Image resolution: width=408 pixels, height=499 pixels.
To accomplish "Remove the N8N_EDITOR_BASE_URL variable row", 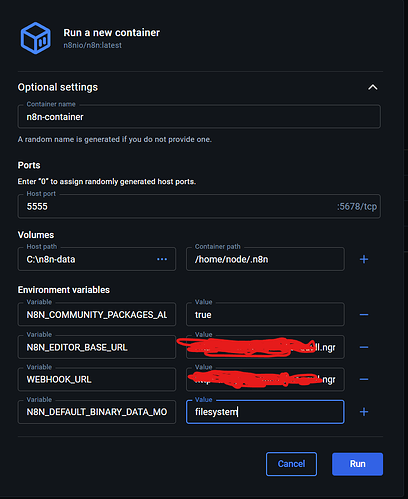I will point(364,347).
